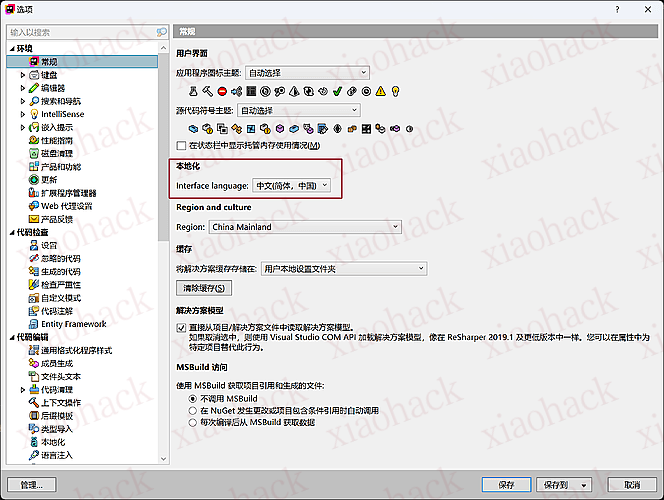Viewport: 664px width, 500px height.
Task: Expand the 键盘 tree node
Action: [23, 75]
